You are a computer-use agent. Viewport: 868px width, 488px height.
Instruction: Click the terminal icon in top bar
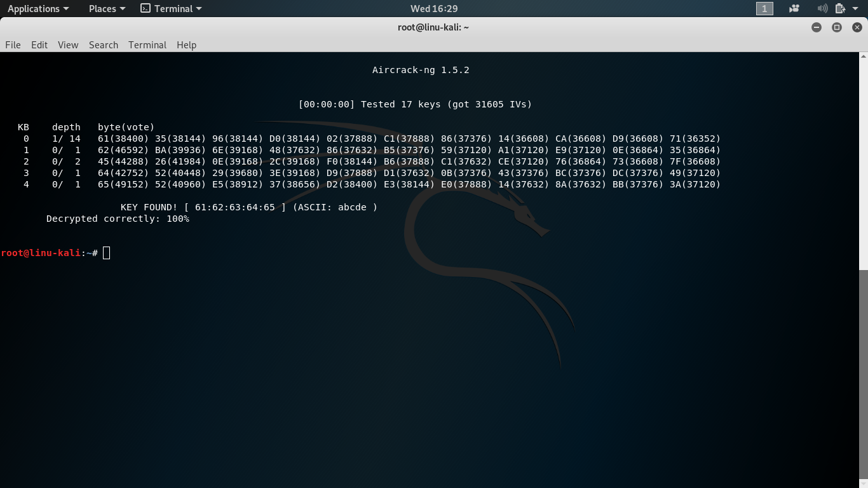146,8
